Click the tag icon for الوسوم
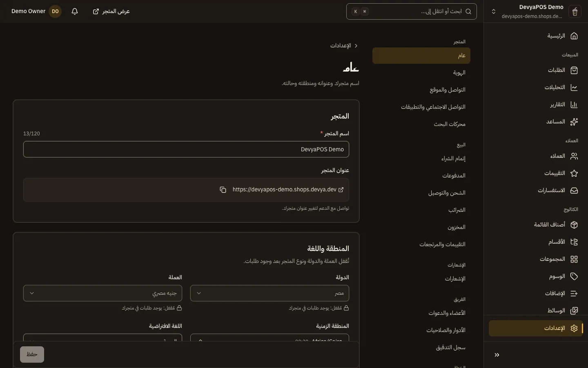This screenshot has height=368, width=588. point(574,276)
